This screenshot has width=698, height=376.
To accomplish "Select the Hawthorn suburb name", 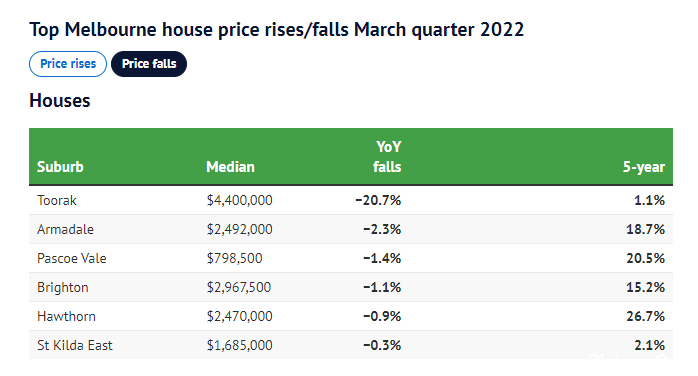I will (66, 316).
